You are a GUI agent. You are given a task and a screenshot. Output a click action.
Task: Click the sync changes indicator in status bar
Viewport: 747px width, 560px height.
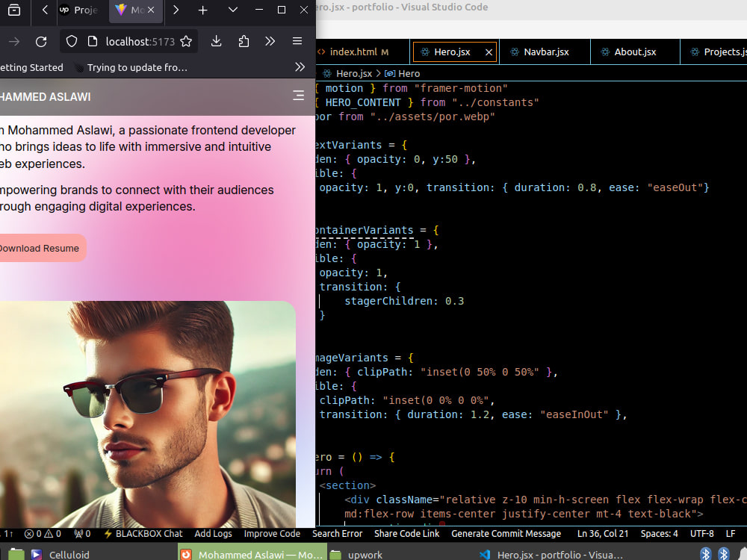[x=7, y=534]
